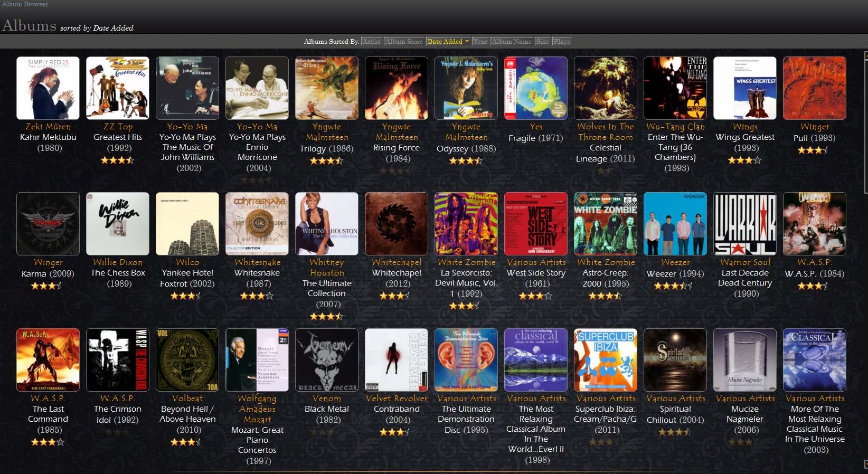Image resolution: width=868 pixels, height=474 pixels.
Task: Open Enter The Wu-Tang album cover
Action: (x=675, y=88)
